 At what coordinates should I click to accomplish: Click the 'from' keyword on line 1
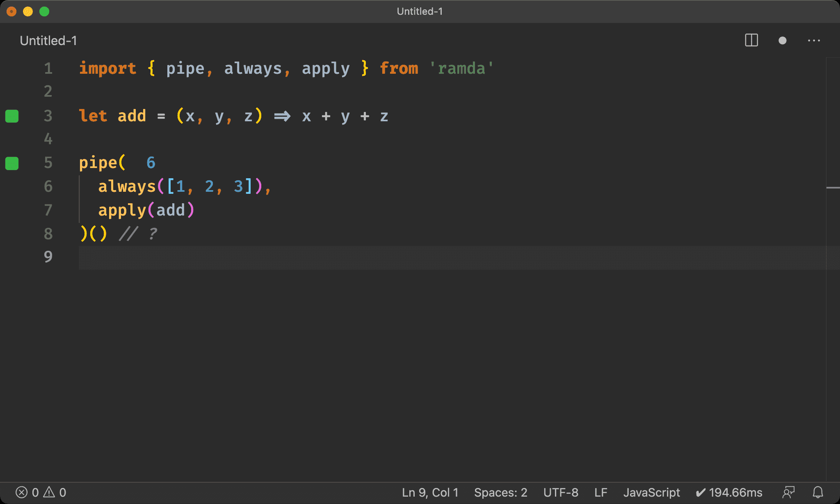[399, 68]
